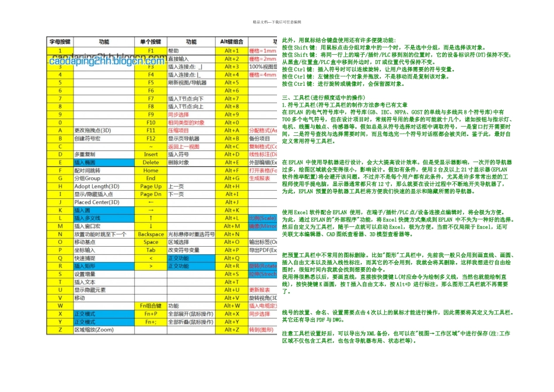Viewport: 554px width, 392px height.
Task: Click the blue '插入矩形' cell
Action: pyautogui.click(x=104, y=266)
